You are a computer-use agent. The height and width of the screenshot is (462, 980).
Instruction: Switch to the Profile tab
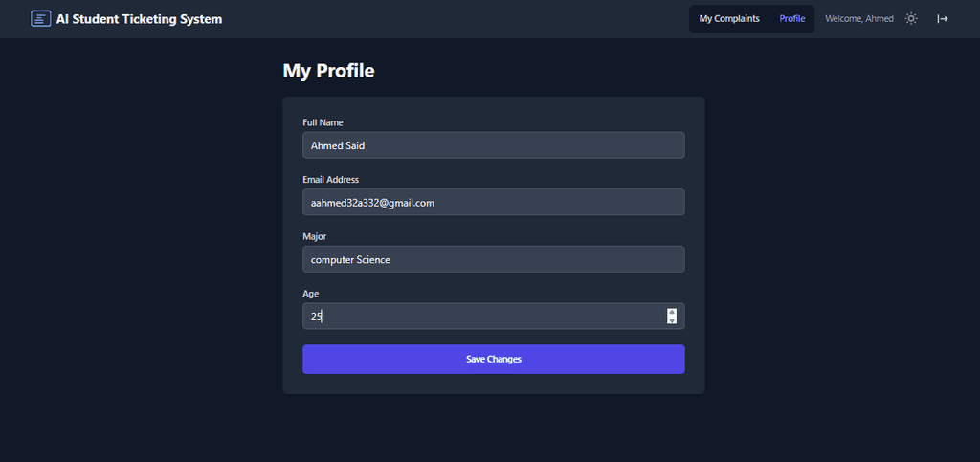coord(791,19)
